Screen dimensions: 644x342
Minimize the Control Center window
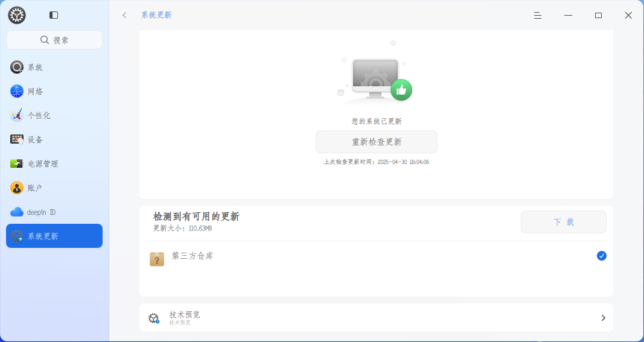568,16
